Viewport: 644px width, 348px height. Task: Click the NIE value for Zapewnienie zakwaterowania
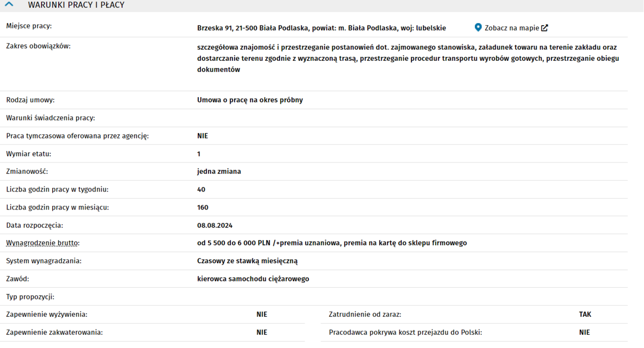(262, 333)
